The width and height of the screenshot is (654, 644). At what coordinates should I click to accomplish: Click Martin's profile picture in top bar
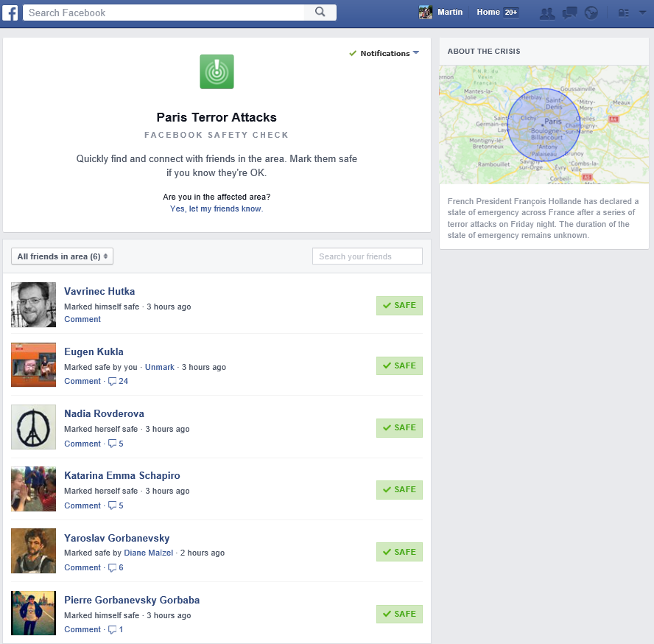[426, 12]
